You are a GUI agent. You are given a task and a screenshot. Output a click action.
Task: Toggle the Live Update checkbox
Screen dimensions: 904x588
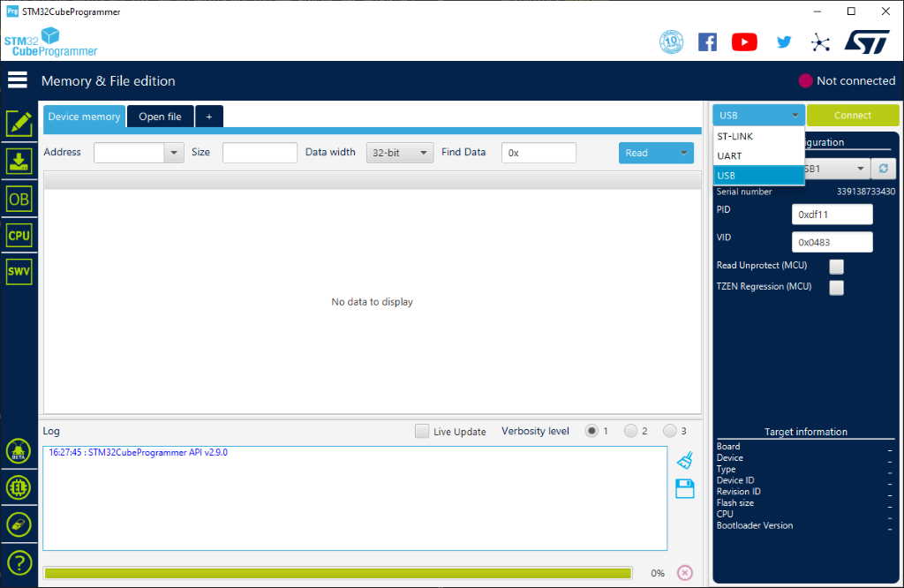click(x=422, y=431)
